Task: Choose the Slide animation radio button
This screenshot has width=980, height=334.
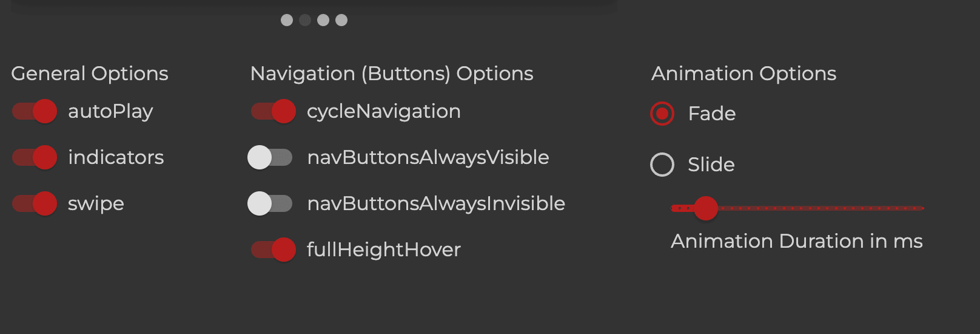Action: [x=662, y=165]
